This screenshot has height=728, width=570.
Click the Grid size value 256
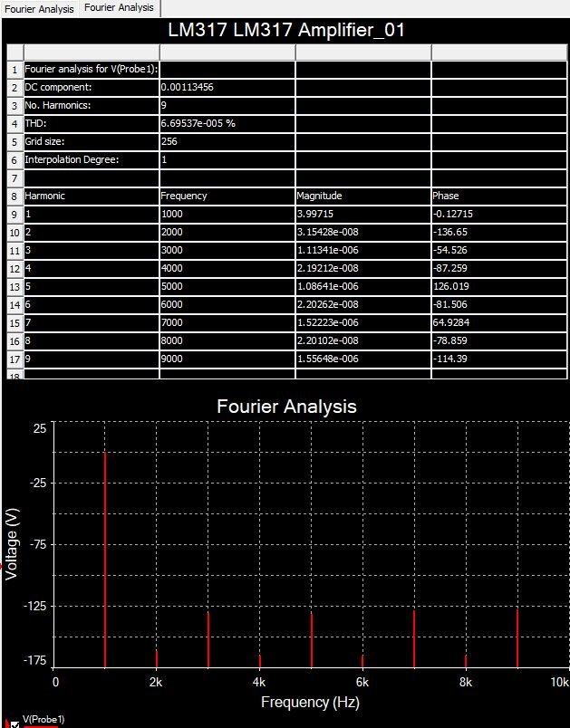[x=227, y=141]
